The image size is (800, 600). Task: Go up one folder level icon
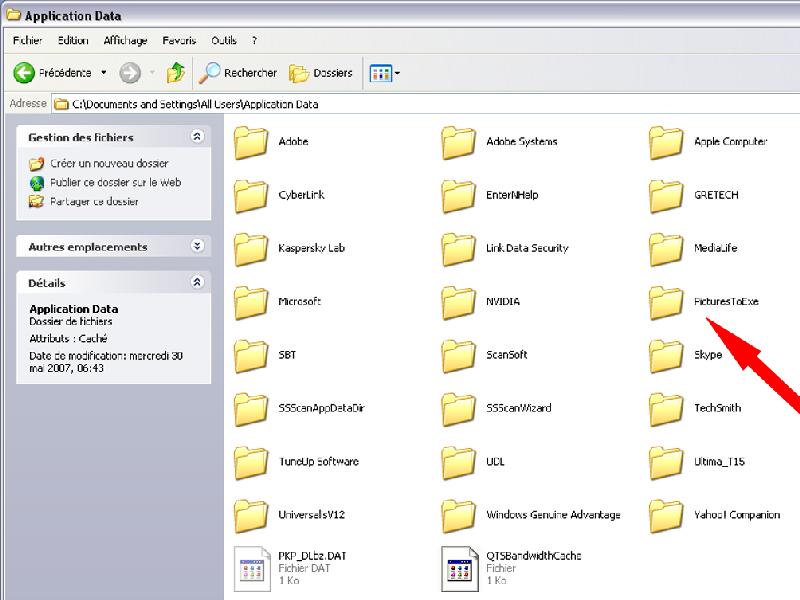[176, 73]
